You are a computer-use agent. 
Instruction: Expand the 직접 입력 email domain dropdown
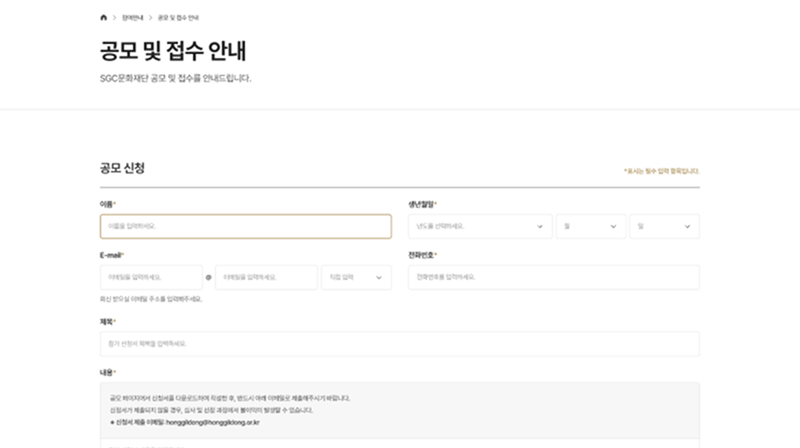357,277
